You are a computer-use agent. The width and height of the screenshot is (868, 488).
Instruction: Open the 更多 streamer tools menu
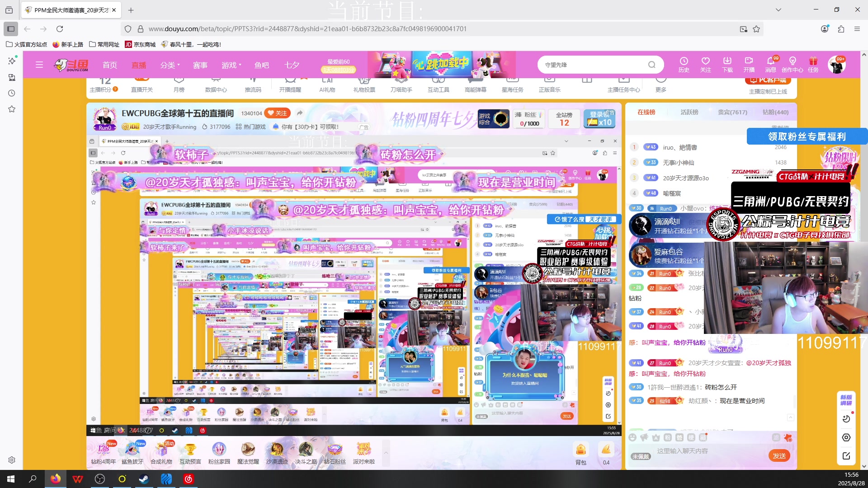661,85
